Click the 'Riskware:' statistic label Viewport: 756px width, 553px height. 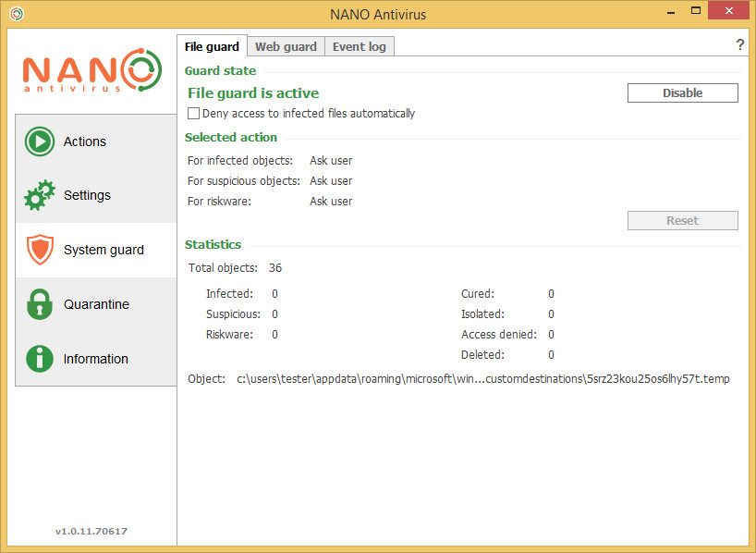point(229,335)
